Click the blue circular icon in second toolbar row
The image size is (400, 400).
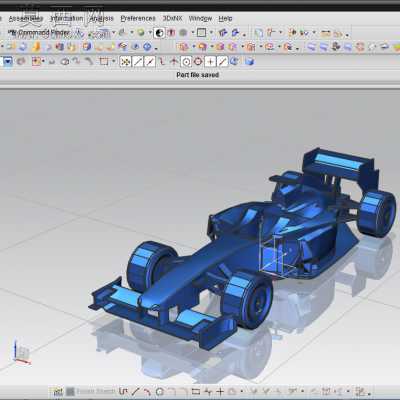coord(147,47)
